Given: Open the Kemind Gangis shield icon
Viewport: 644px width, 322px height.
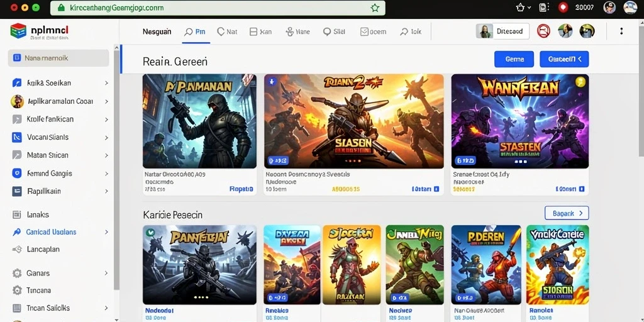Looking at the screenshot, I should click(x=17, y=174).
